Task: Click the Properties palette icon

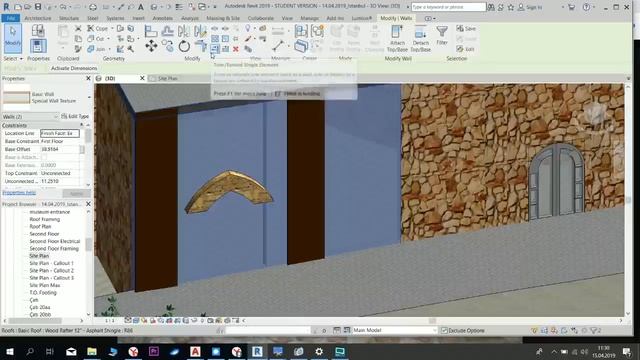Action: point(38,46)
